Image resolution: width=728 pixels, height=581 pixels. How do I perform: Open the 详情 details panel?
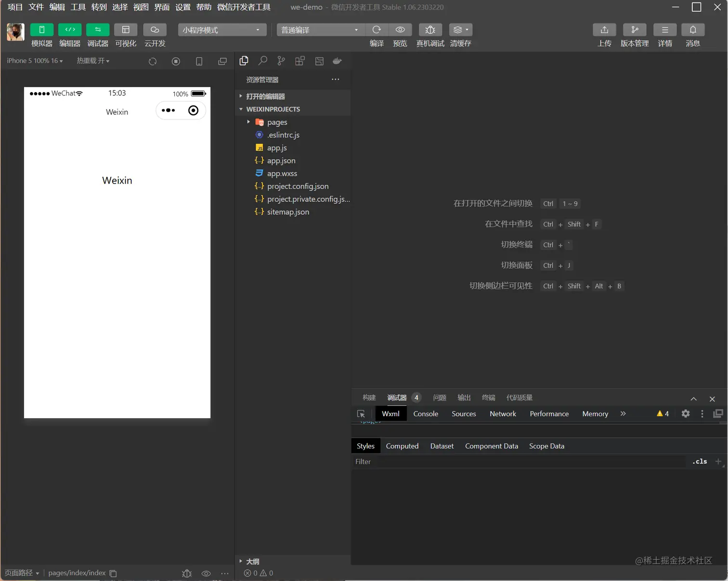665,30
